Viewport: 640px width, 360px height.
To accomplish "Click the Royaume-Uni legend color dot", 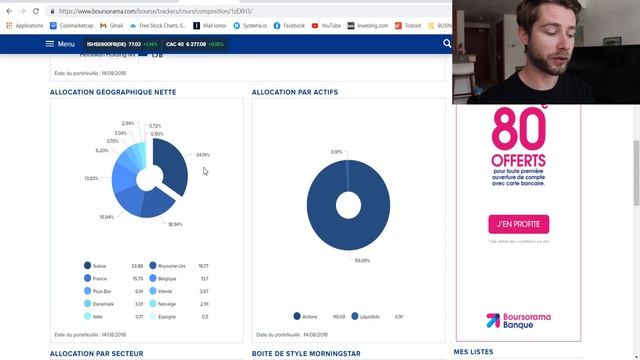I will point(153,266).
